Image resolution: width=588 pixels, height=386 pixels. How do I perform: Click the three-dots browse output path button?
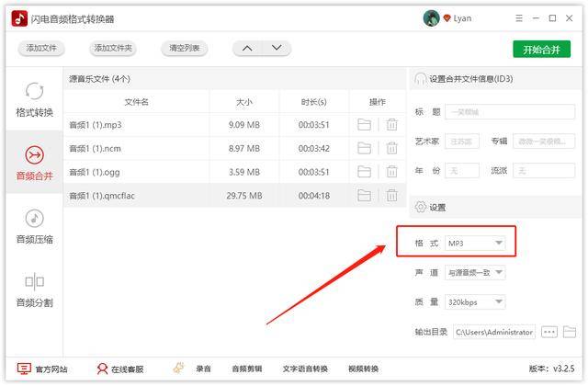click(549, 332)
